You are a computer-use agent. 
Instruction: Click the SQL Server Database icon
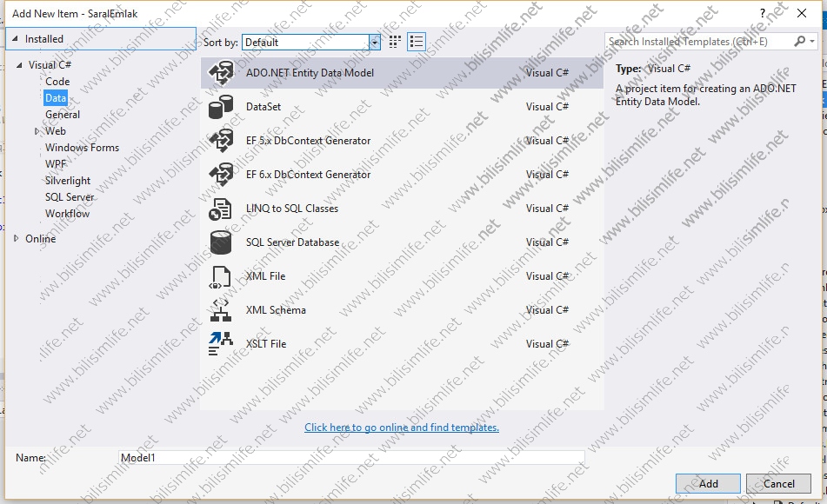coord(221,242)
